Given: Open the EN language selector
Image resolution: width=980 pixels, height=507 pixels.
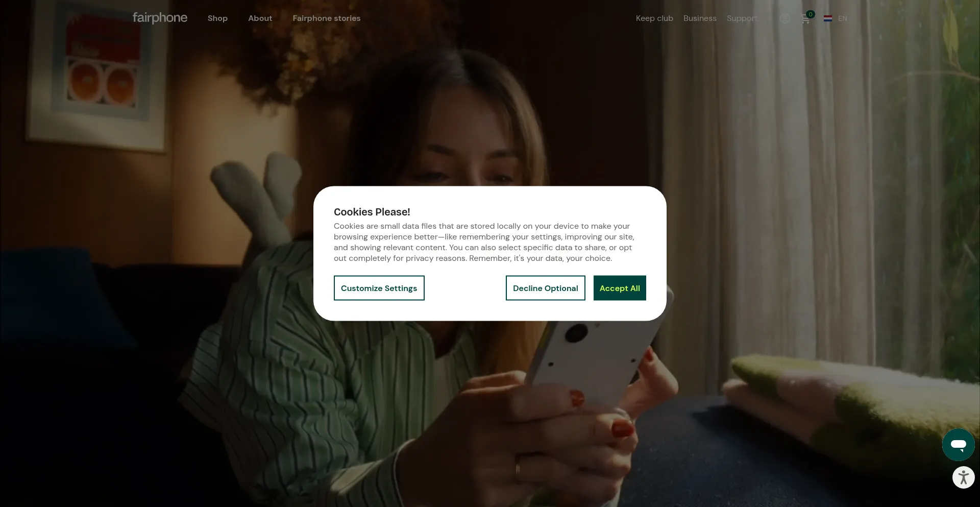Looking at the screenshot, I should click(842, 18).
